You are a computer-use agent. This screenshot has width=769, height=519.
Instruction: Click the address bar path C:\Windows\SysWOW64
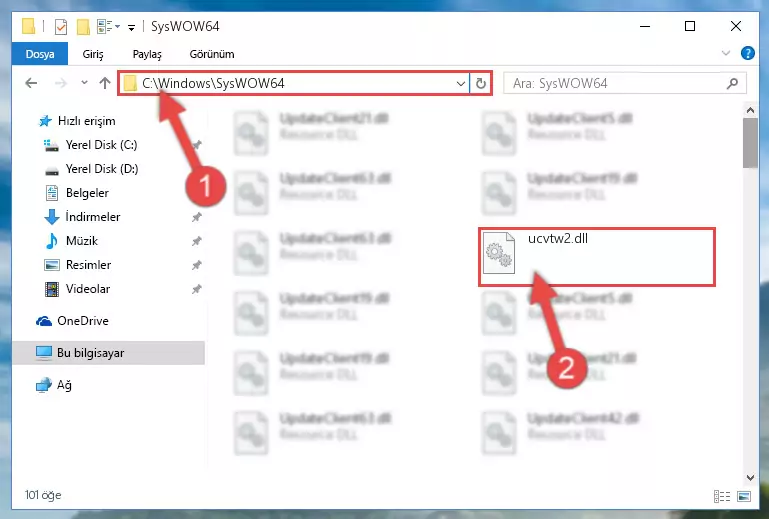coord(213,83)
